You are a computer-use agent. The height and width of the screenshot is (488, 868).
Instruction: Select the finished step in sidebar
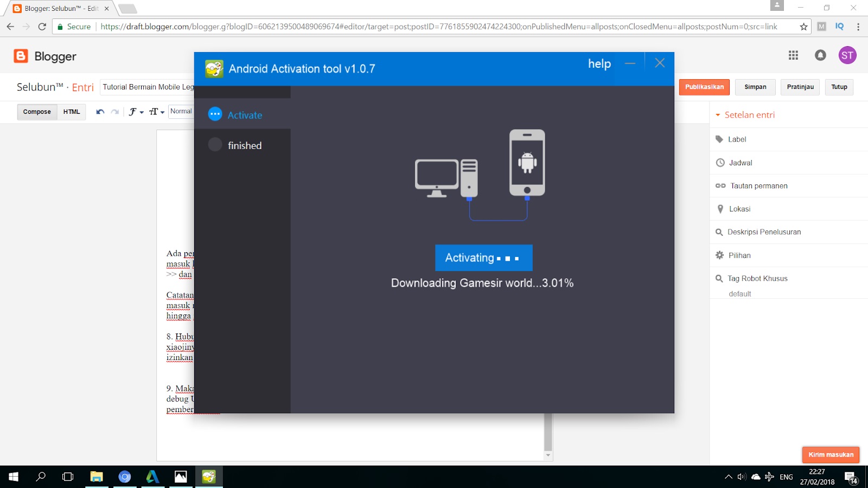[242, 145]
